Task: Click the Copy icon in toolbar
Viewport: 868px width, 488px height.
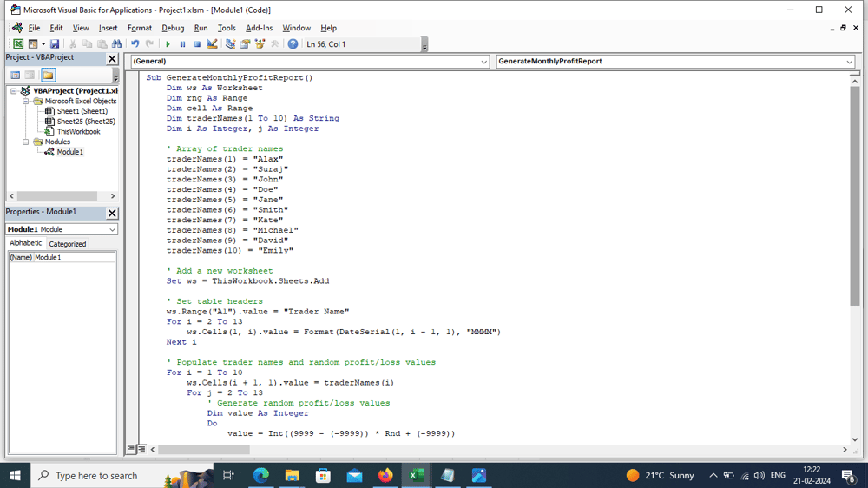Action: (88, 43)
